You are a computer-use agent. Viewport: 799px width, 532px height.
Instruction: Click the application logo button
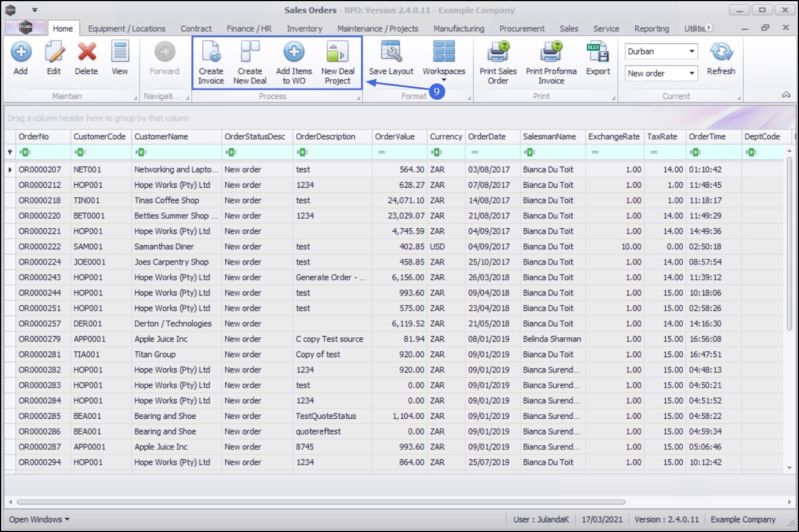click(25, 28)
